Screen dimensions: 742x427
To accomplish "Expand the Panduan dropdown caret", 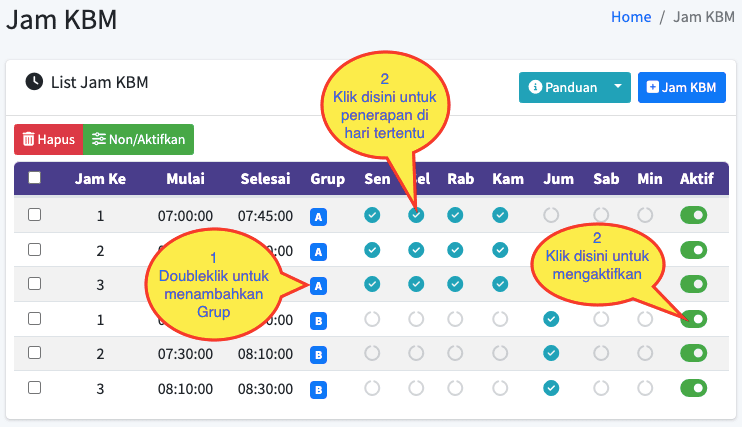I will (x=618, y=88).
